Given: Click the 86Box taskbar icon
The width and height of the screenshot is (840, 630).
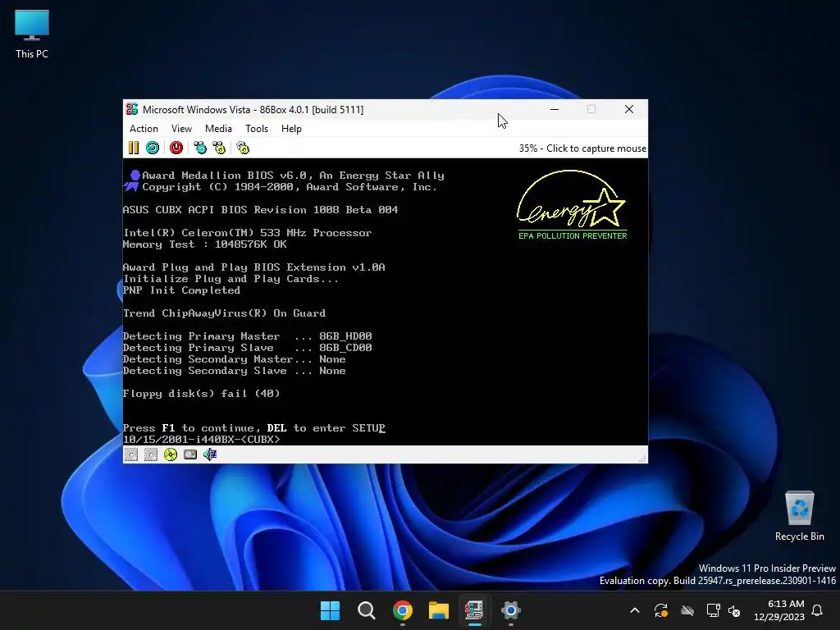Looking at the screenshot, I should click(x=474, y=610).
